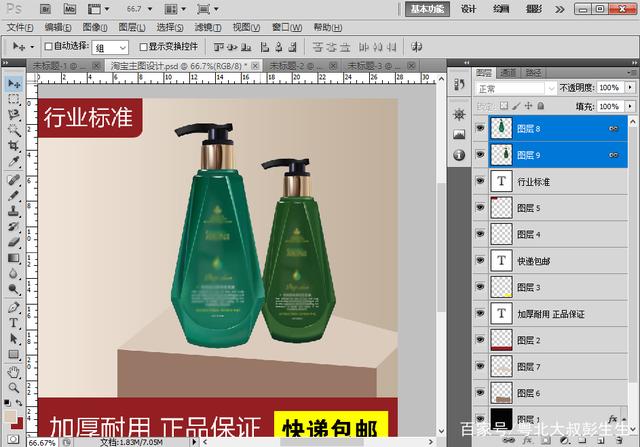Viewport: 640px width, 447px height.
Task: Select the Clone Stamp tool
Action: pos(14,211)
